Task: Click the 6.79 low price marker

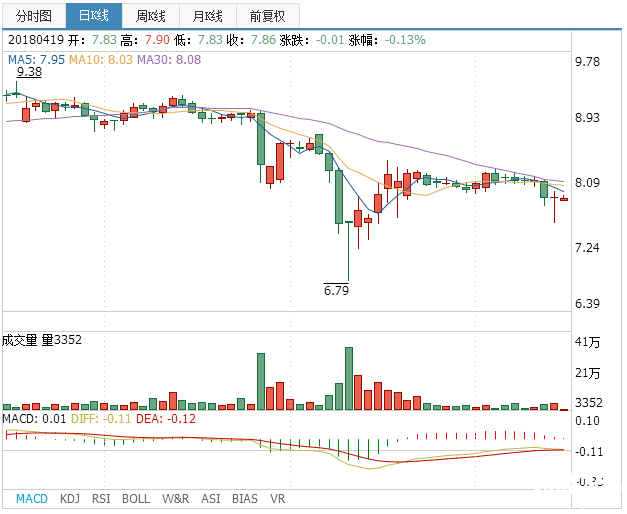Action: [x=336, y=290]
